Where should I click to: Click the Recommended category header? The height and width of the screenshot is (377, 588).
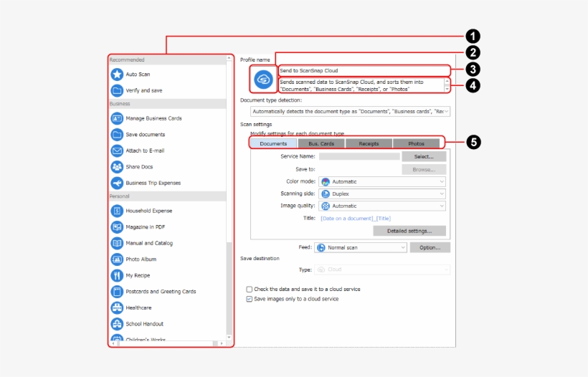pos(167,60)
